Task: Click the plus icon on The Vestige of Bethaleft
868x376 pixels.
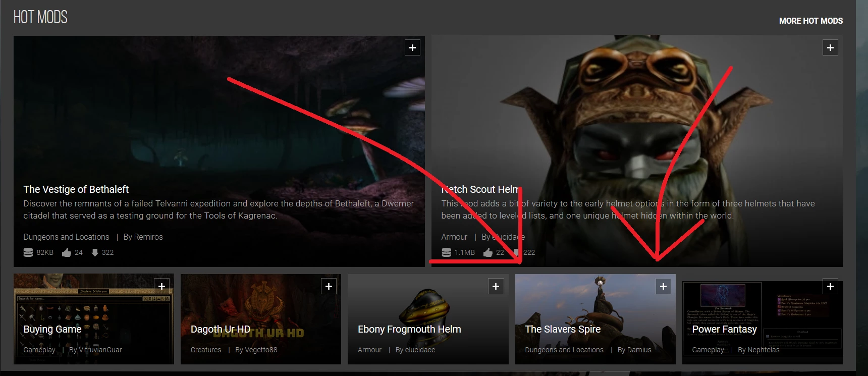Action: pos(412,47)
